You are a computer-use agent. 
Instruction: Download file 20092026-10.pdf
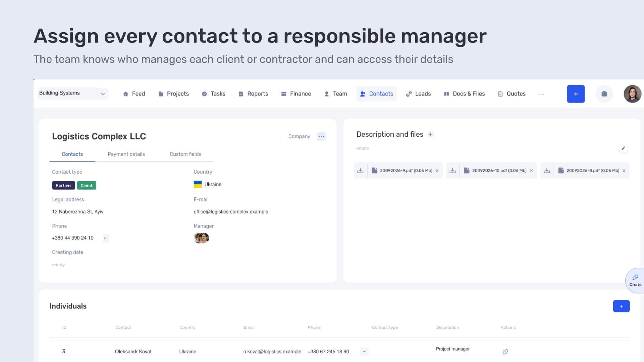tap(452, 170)
